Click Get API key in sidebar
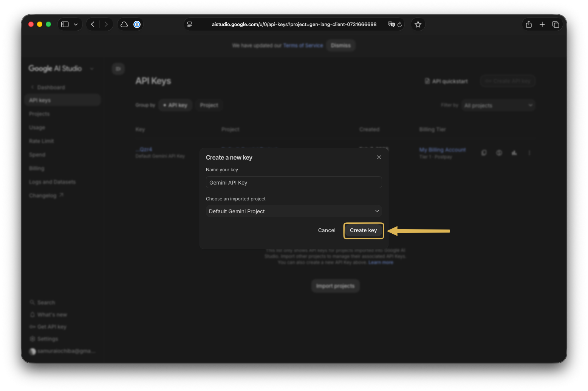 (48, 327)
